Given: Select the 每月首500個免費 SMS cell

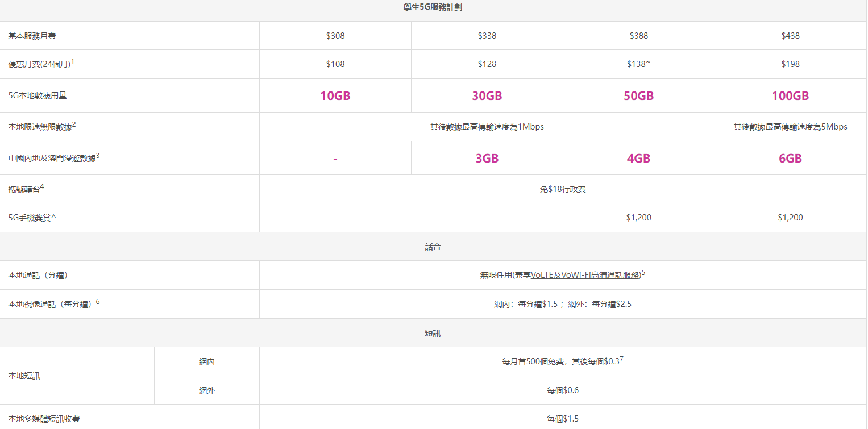Looking at the screenshot, I should click(x=563, y=361).
